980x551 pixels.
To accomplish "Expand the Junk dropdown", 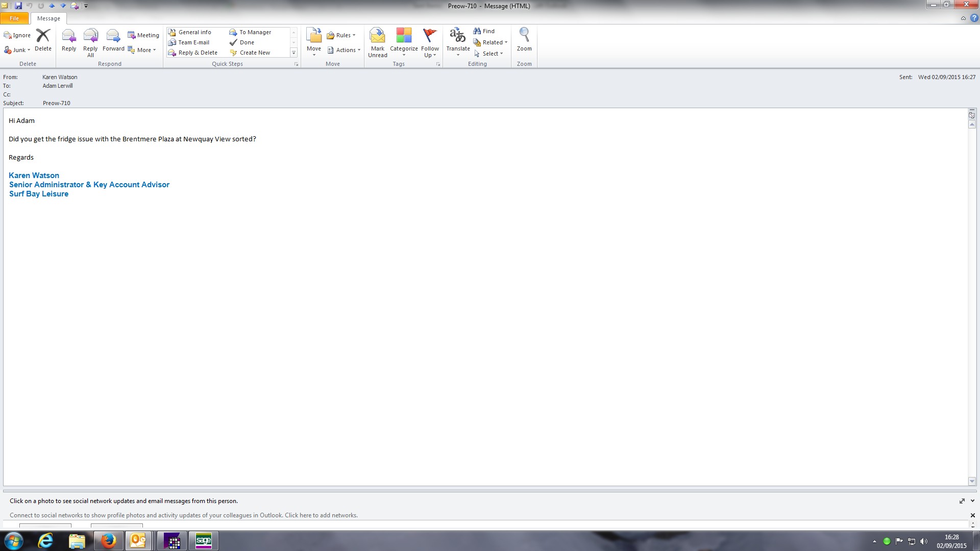I will pos(18,50).
